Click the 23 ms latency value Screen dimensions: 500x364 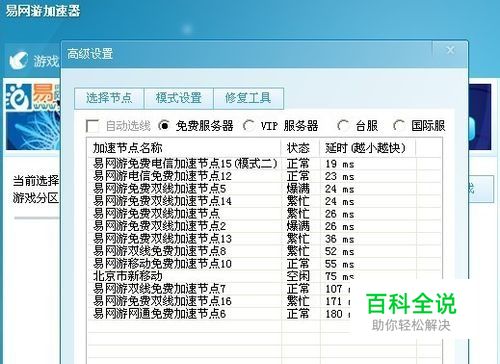click(340, 176)
